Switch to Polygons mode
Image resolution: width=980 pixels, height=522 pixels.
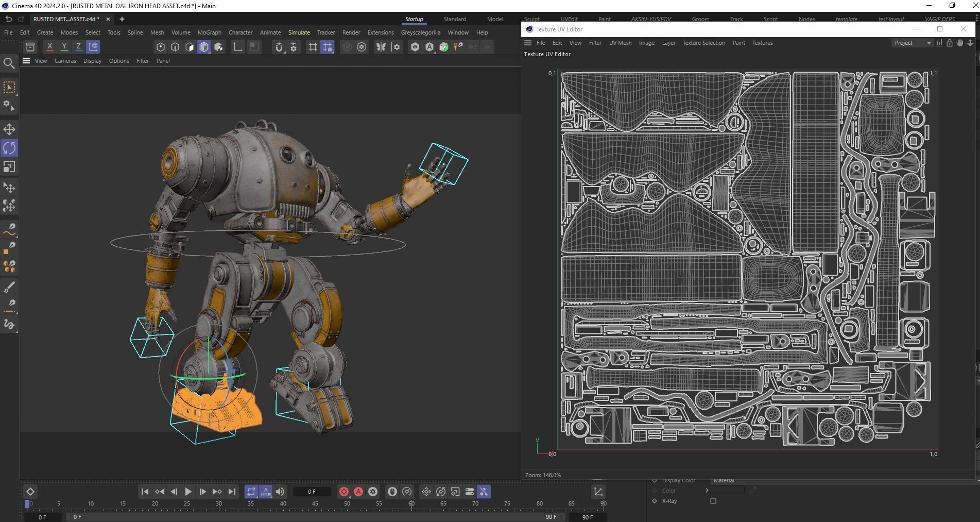[x=190, y=47]
